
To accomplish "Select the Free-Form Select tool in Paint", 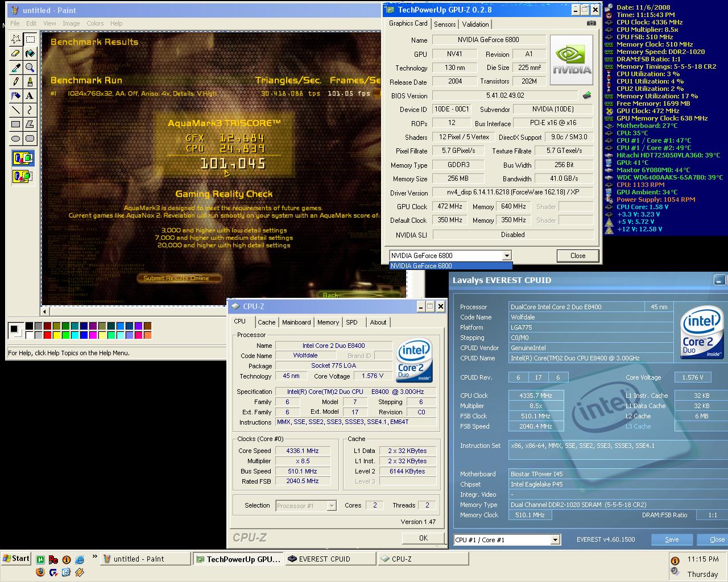I will tap(16, 39).
